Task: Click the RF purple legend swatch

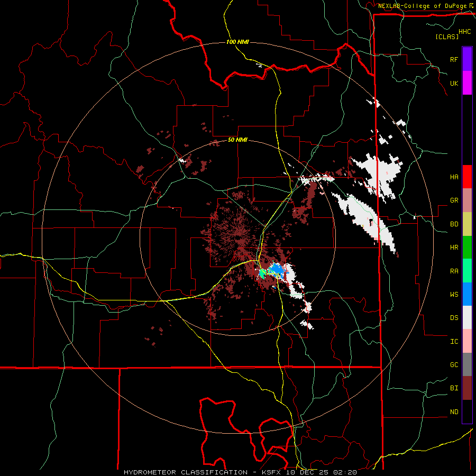Action: pos(467,59)
